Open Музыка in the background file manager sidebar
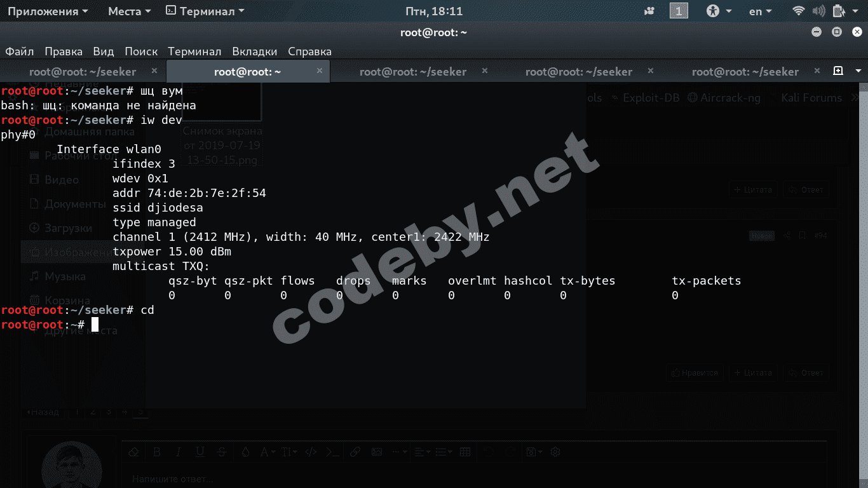The image size is (868, 488). coord(57,276)
